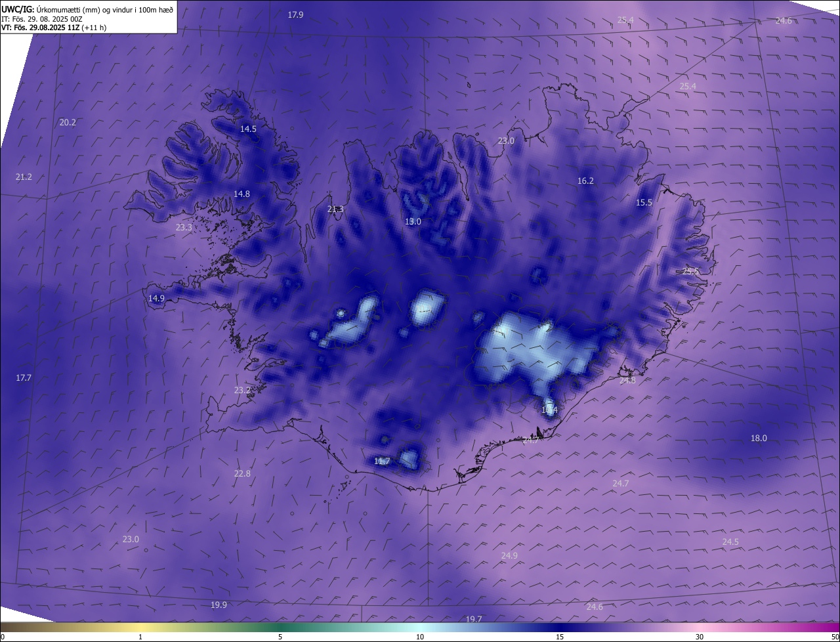Click the 21.2 value on the map
Screen dimensions: 840x642
(x=24, y=177)
